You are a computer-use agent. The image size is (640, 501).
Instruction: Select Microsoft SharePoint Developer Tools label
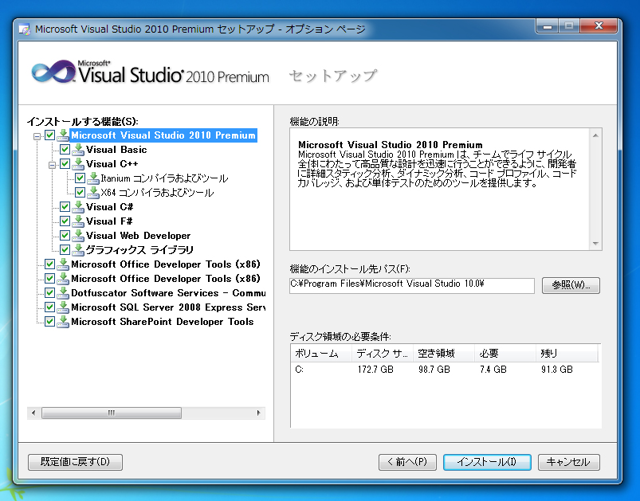pyautogui.click(x=162, y=322)
